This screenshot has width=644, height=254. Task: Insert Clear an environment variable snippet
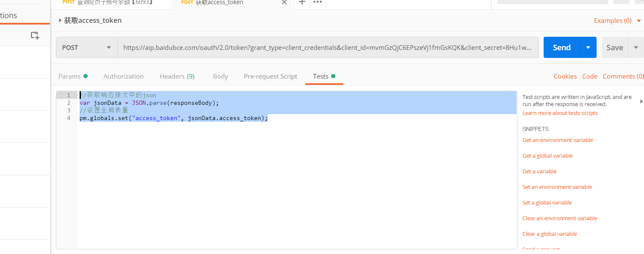[560, 218]
